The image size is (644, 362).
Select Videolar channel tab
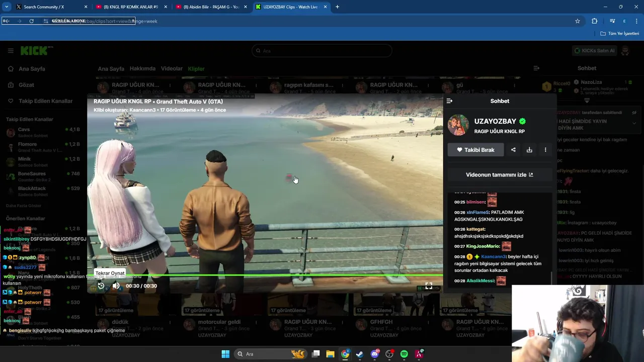pos(172,69)
